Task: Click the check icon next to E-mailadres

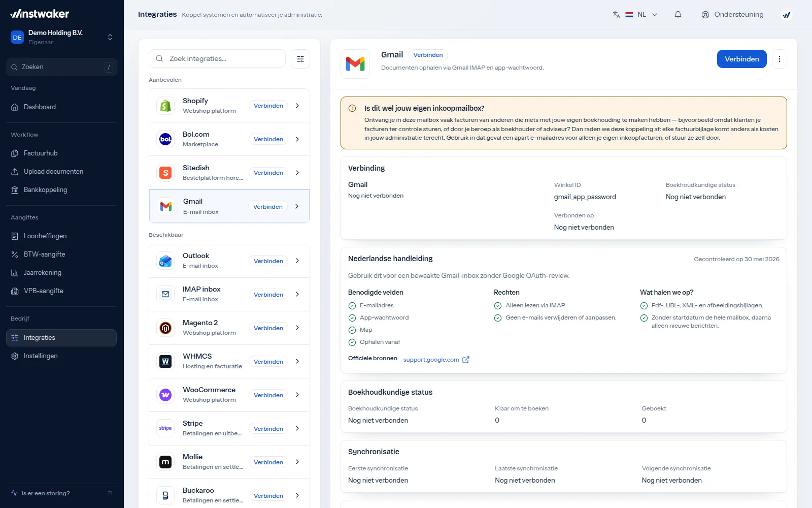Action: pyautogui.click(x=352, y=306)
